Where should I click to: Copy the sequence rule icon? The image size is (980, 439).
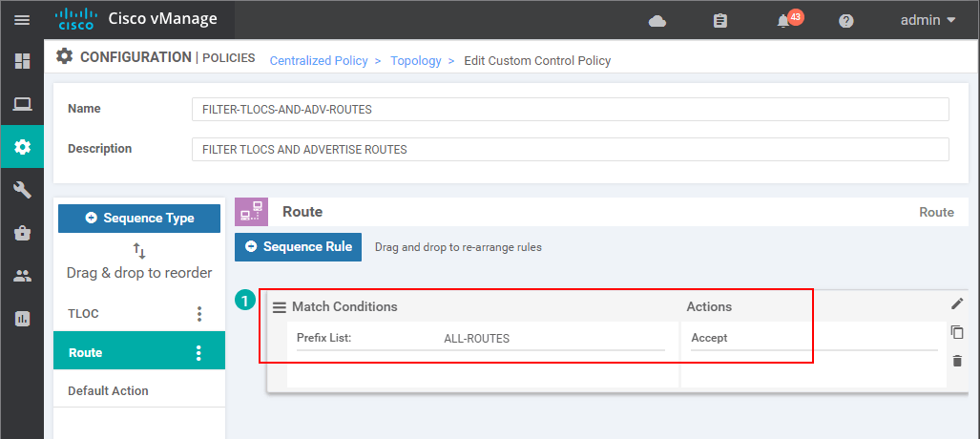tap(957, 332)
